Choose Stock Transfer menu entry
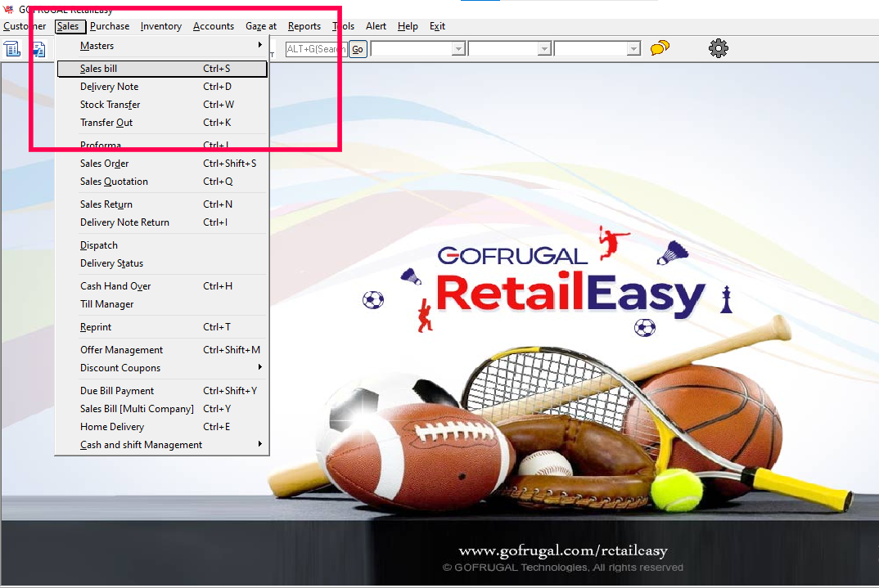The width and height of the screenshot is (879, 588). (162, 105)
